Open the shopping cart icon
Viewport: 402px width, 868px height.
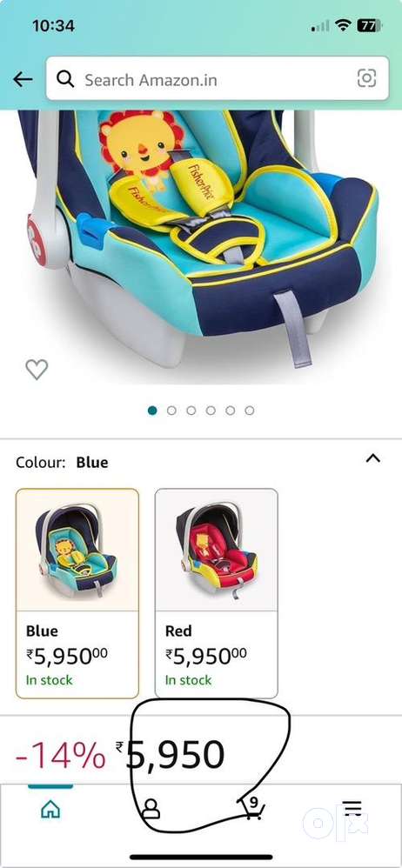pos(252,808)
